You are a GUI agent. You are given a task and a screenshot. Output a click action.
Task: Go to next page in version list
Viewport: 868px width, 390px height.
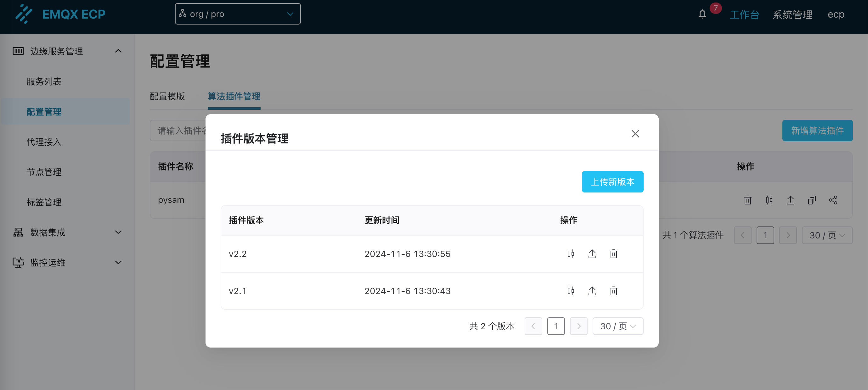point(578,326)
